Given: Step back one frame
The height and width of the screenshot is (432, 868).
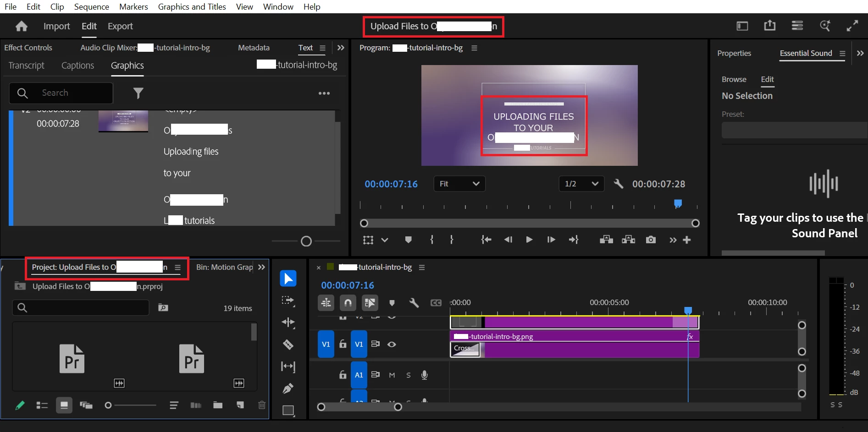Looking at the screenshot, I should 508,240.
